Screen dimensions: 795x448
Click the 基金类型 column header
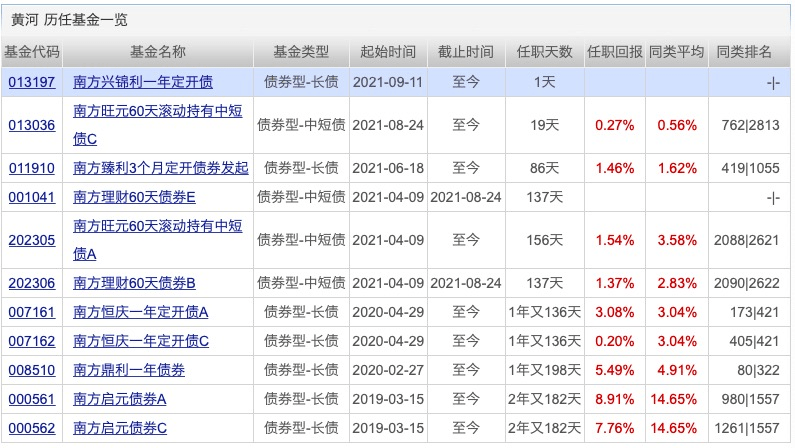(x=301, y=52)
